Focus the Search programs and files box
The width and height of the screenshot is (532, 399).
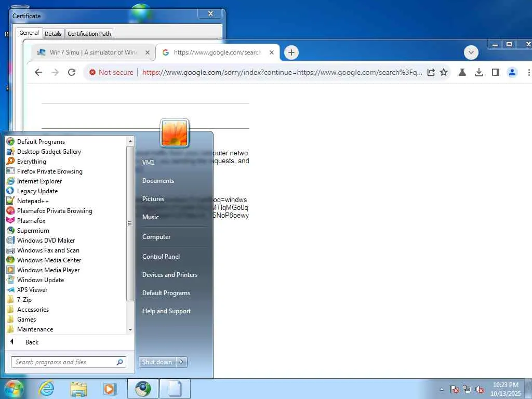(68, 362)
